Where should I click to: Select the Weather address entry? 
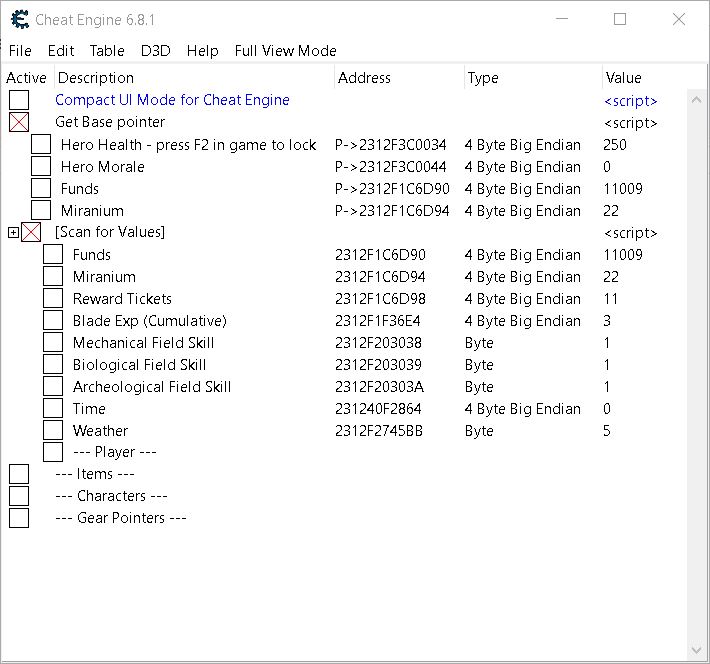379,431
